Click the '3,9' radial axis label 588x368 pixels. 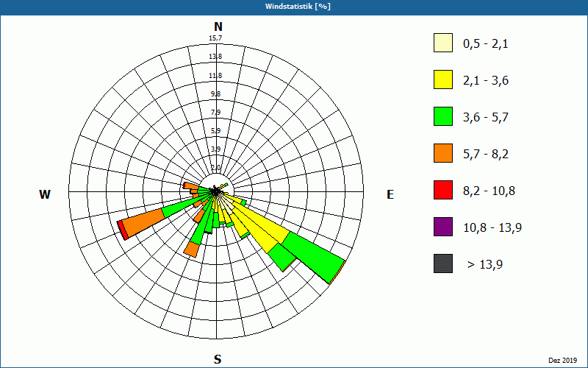click(215, 149)
